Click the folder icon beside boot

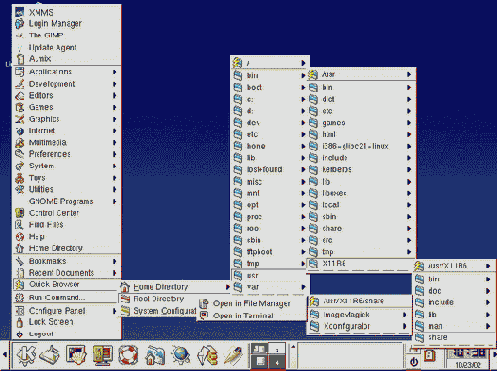coord(238,88)
